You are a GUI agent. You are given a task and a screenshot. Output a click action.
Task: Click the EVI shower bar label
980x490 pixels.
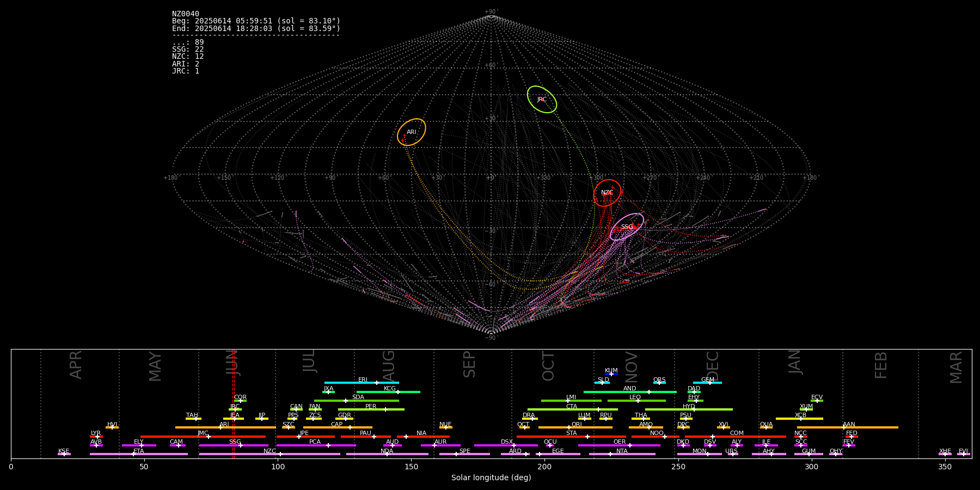click(963, 451)
